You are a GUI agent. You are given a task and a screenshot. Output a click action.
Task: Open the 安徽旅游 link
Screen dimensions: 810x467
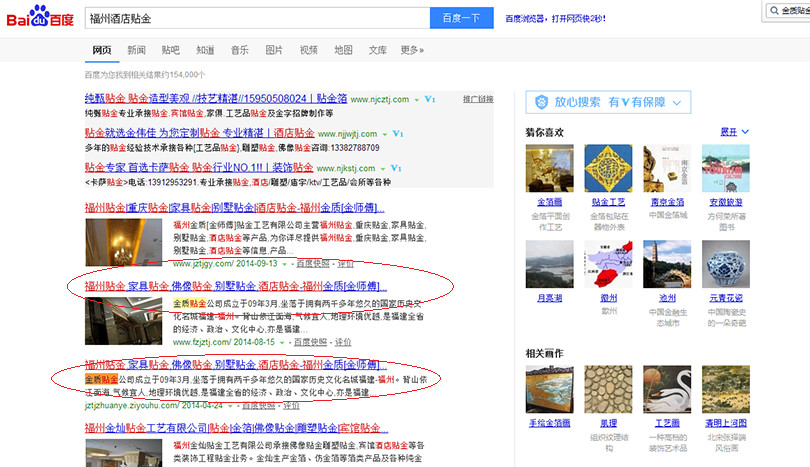726,203
